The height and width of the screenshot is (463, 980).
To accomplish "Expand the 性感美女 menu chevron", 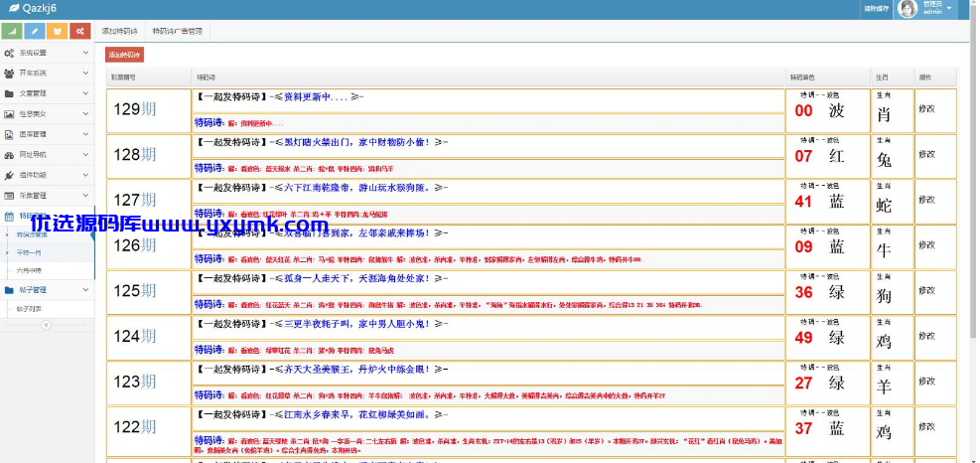I will pyautogui.click(x=85, y=114).
